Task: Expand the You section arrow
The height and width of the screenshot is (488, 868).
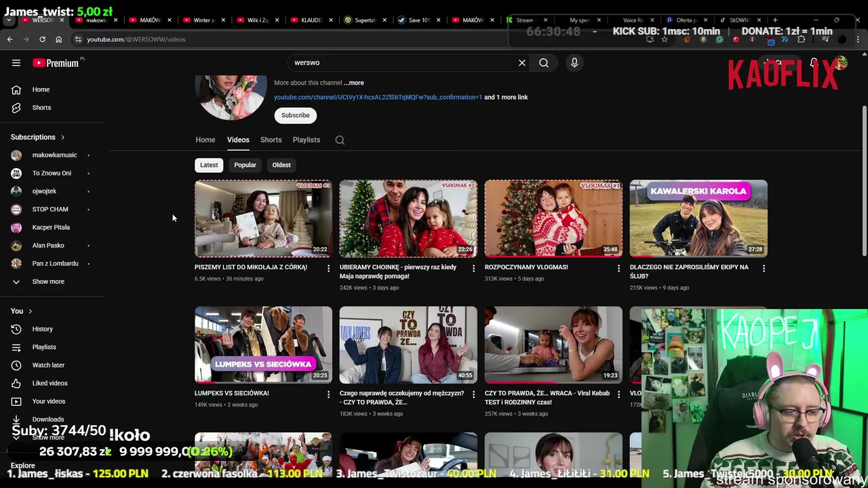Action: (x=30, y=311)
